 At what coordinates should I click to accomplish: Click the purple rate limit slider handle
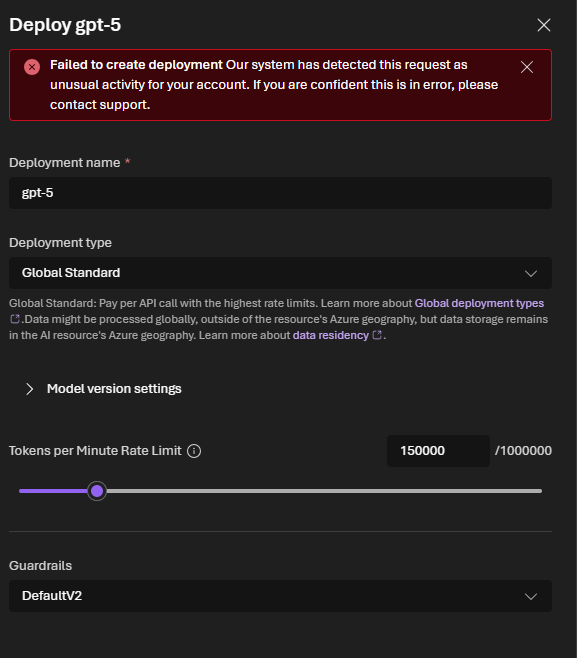pos(97,491)
